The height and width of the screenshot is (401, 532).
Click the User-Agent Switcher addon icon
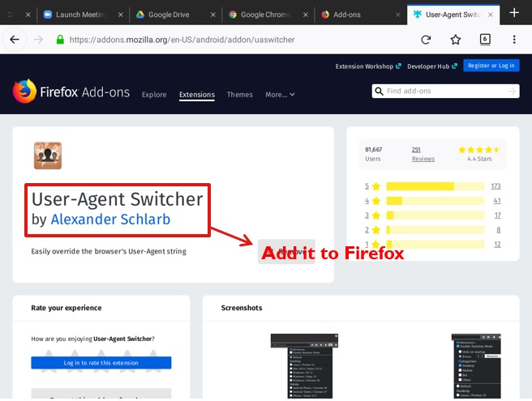(48, 156)
